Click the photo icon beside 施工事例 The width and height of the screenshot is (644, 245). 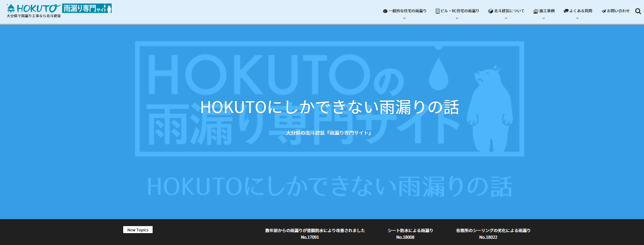click(x=535, y=11)
